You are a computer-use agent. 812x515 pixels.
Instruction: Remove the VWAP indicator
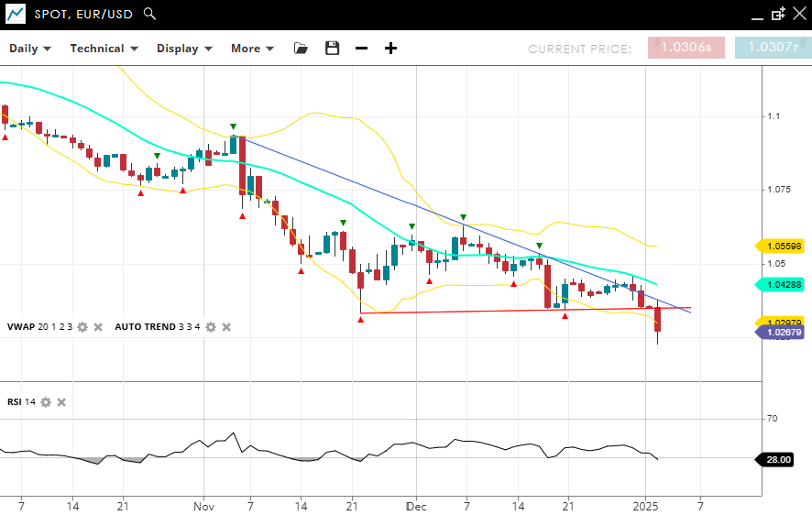point(98,327)
